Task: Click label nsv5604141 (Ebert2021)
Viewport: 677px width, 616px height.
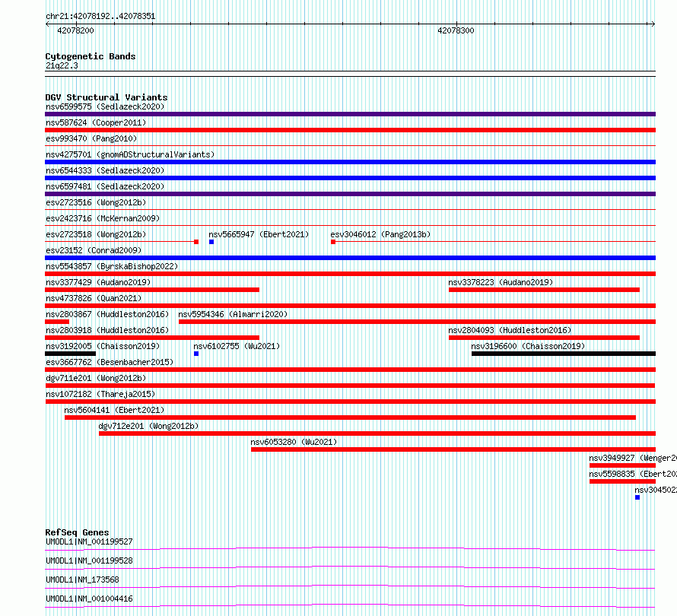Action: 114,410
